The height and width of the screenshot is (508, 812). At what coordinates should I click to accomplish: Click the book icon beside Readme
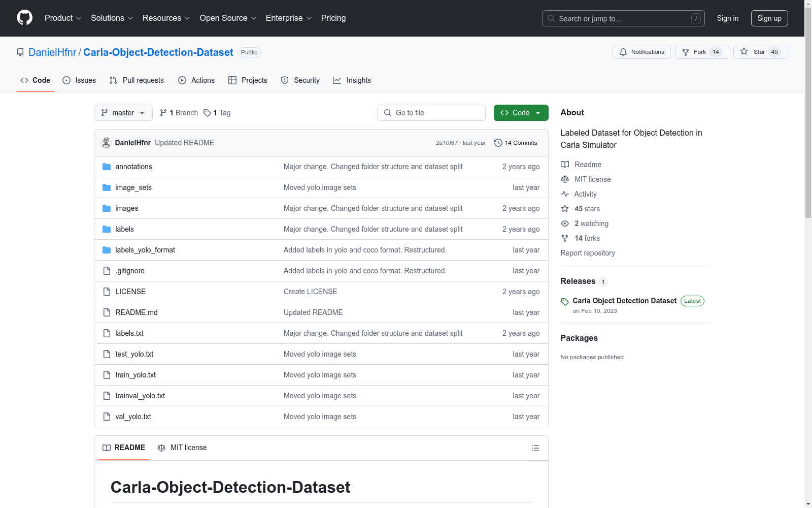[x=565, y=165]
